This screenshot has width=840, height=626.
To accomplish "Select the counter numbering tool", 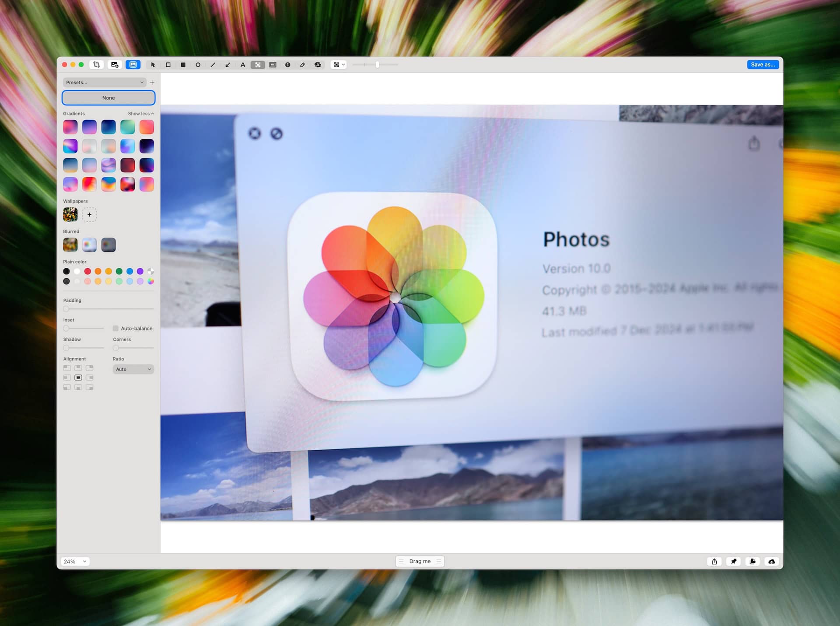I will (x=287, y=64).
